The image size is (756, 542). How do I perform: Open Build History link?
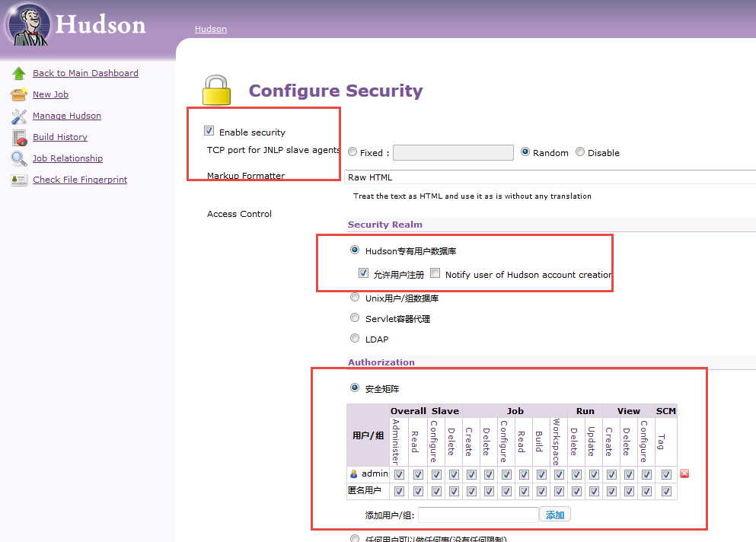60,137
